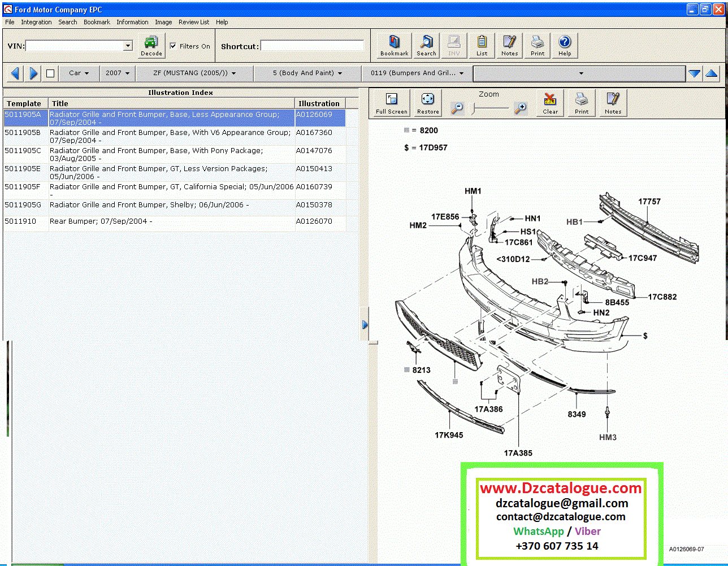Expand the VIN combo box dropdown
Screen dimensions: 728x566
(128, 46)
